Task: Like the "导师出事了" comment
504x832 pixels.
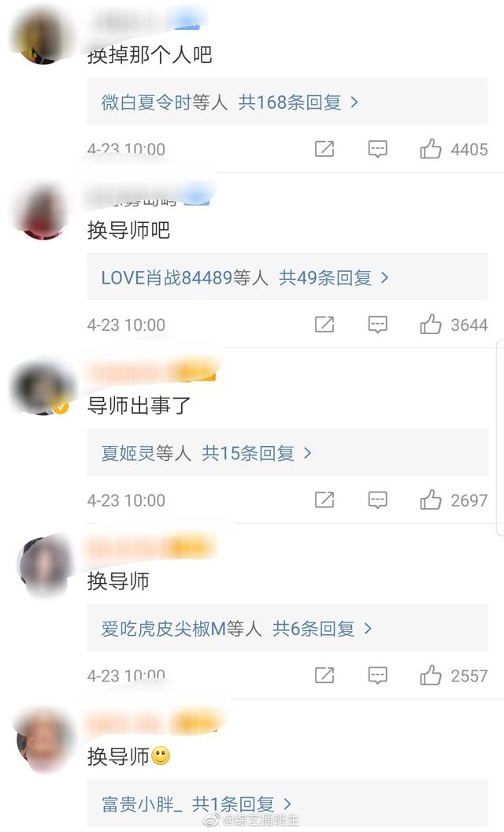Action: click(x=430, y=500)
